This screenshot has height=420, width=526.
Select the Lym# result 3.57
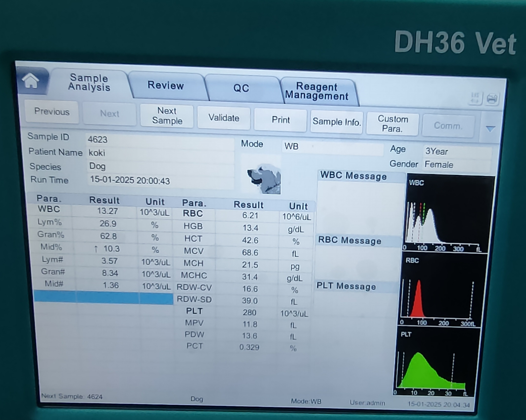[109, 261]
